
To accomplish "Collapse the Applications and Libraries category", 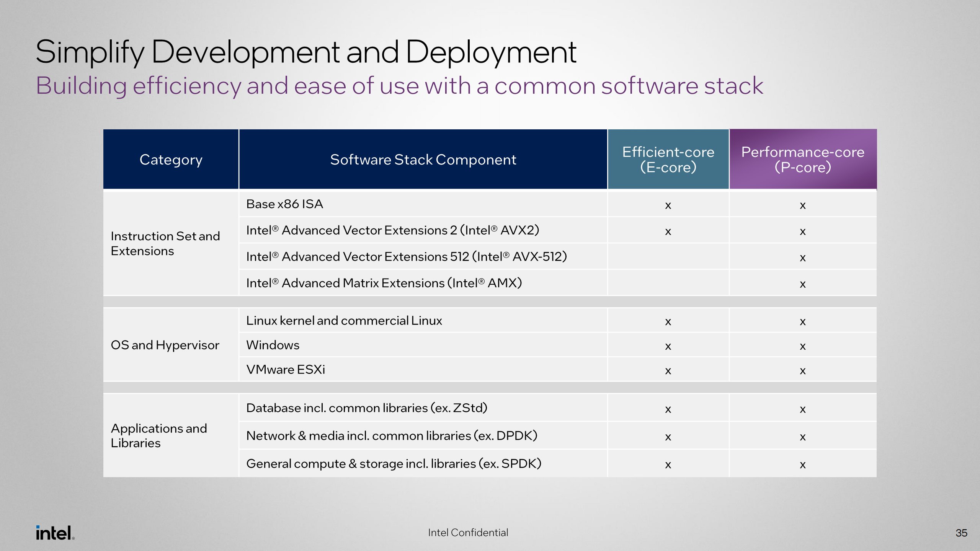I will 159,435.
